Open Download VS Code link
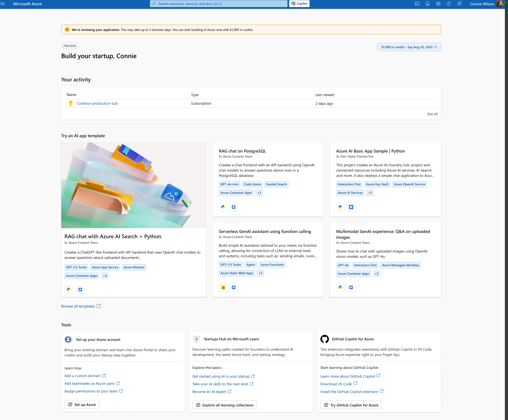508x420 pixels. (339, 384)
